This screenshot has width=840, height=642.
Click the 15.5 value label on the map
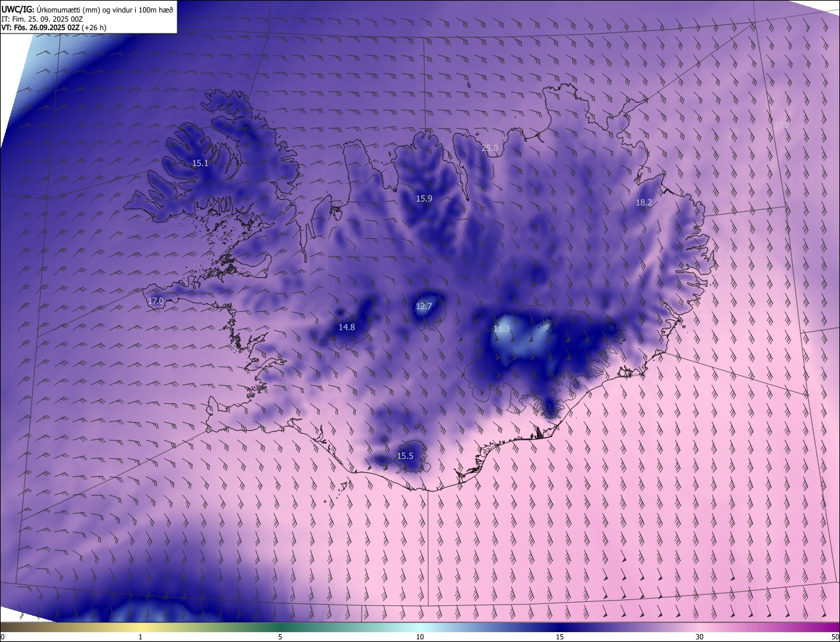click(x=406, y=456)
